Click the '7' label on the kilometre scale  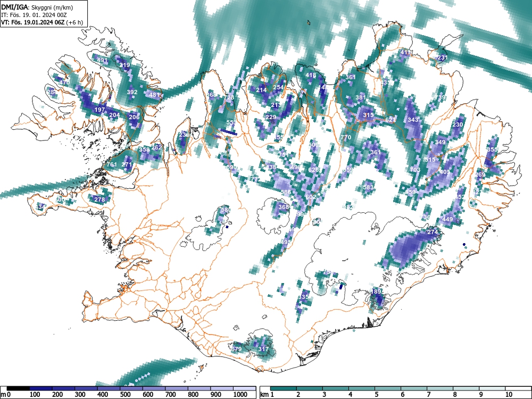(x=428, y=395)
